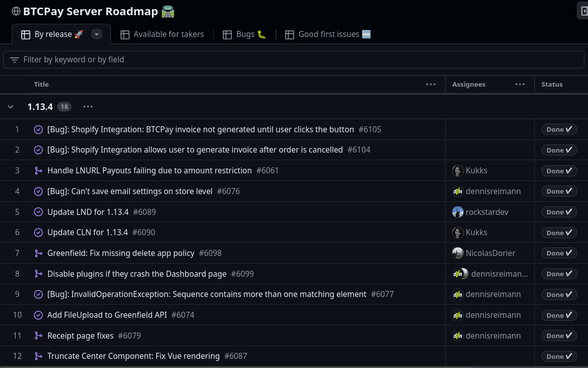Open the side panel toggle icon at top right
The width and height of the screenshot is (588, 368).
583,11
